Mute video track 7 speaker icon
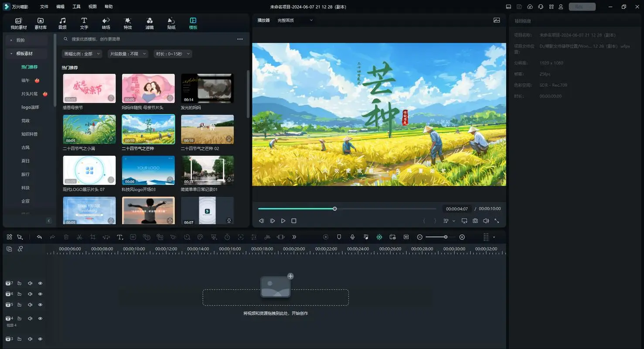The image size is (644, 349). pos(30,283)
